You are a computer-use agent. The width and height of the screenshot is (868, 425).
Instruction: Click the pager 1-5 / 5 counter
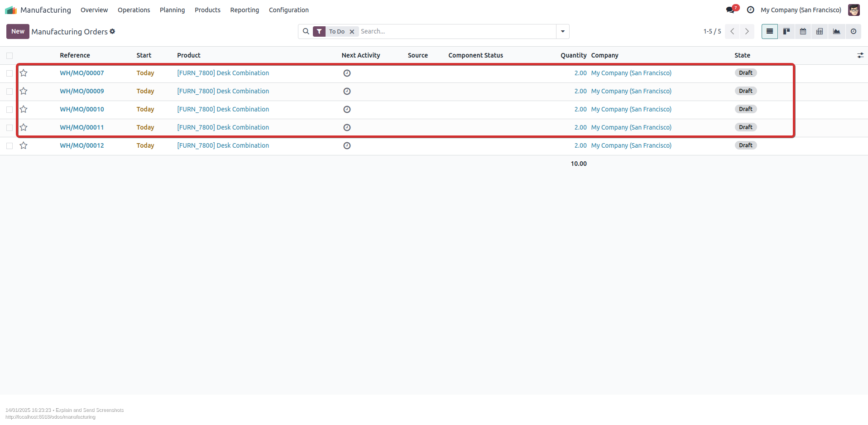tap(712, 31)
